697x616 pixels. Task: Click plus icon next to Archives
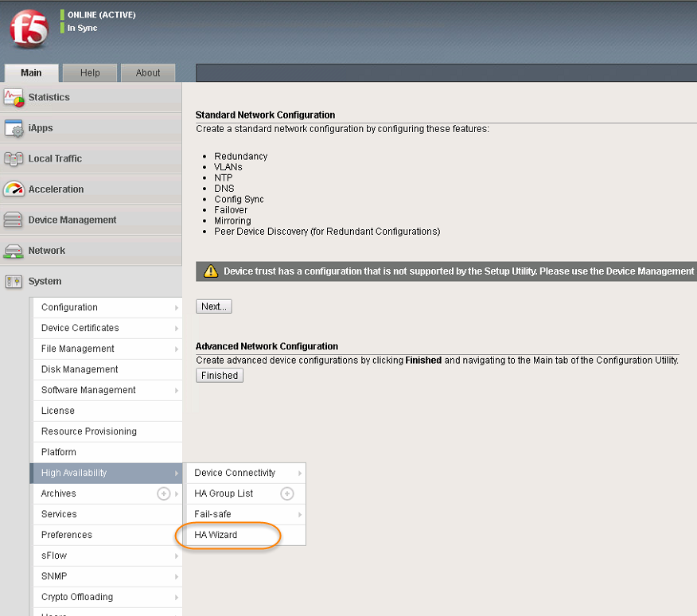coord(164,493)
